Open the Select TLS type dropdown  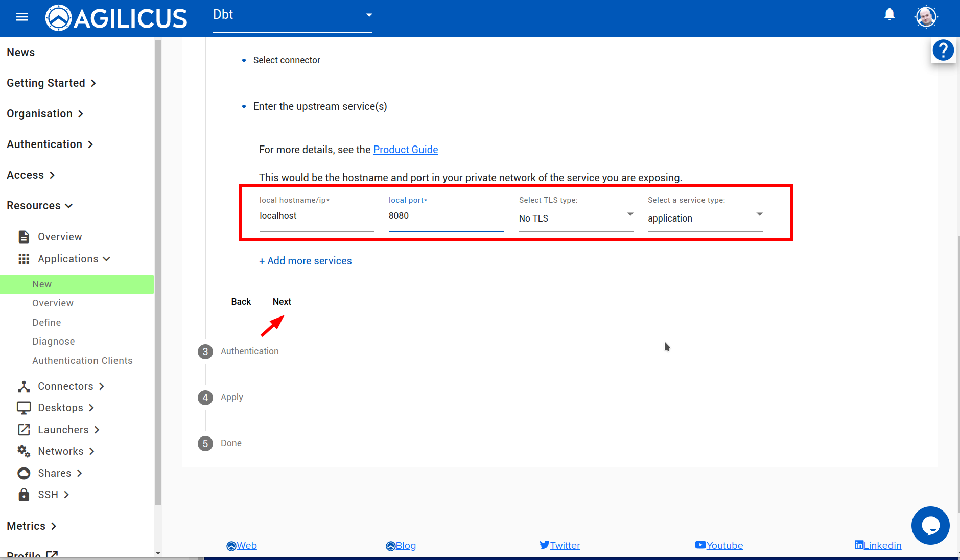pyautogui.click(x=630, y=214)
